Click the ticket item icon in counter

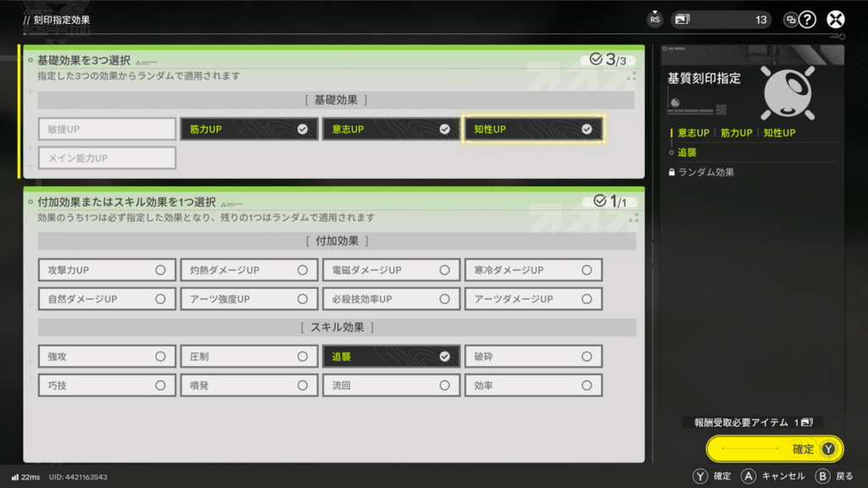coord(683,19)
